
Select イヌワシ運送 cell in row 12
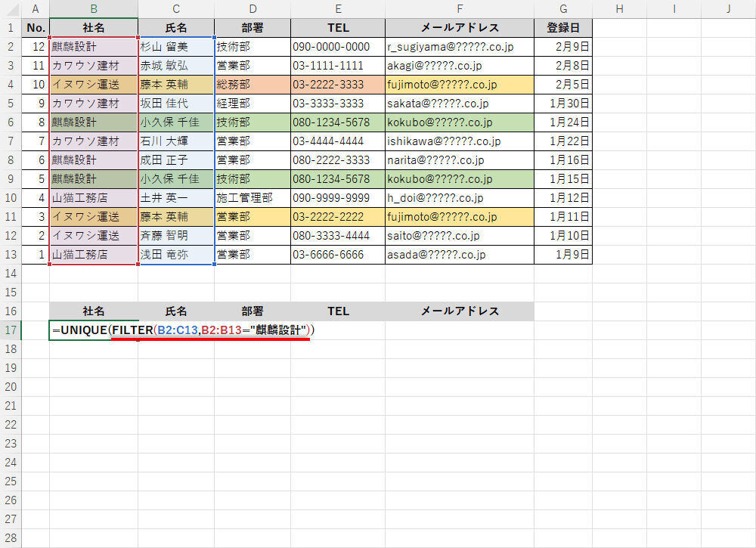point(94,236)
